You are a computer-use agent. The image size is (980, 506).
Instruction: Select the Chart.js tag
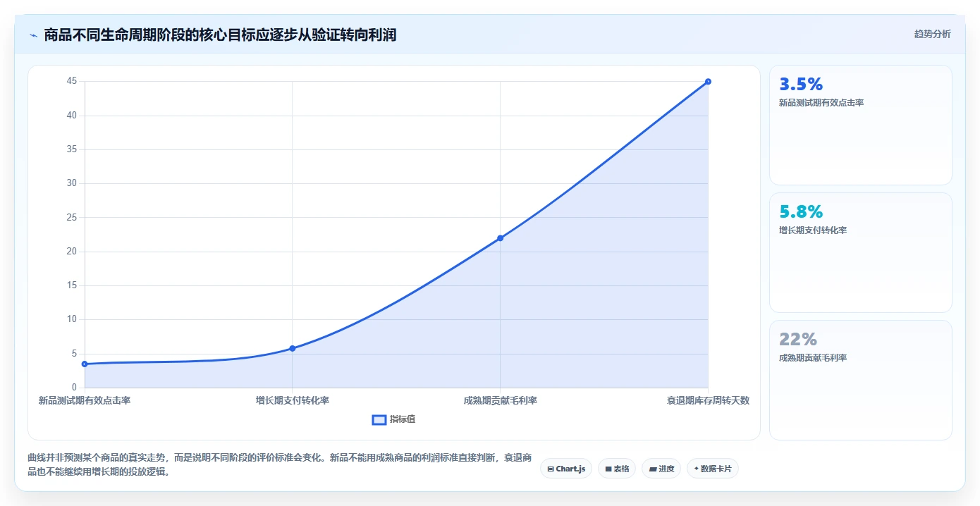tap(566, 469)
